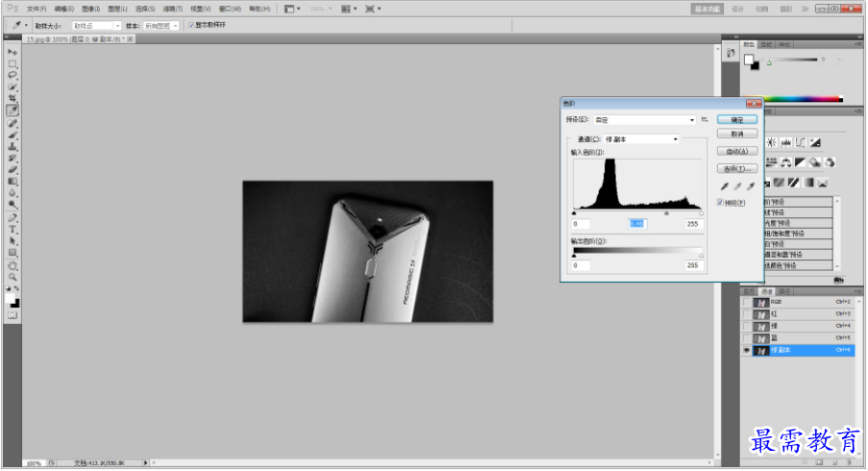This screenshot has height=471, width=868.
Task: Select the Dodge tool
Action: 12,204
